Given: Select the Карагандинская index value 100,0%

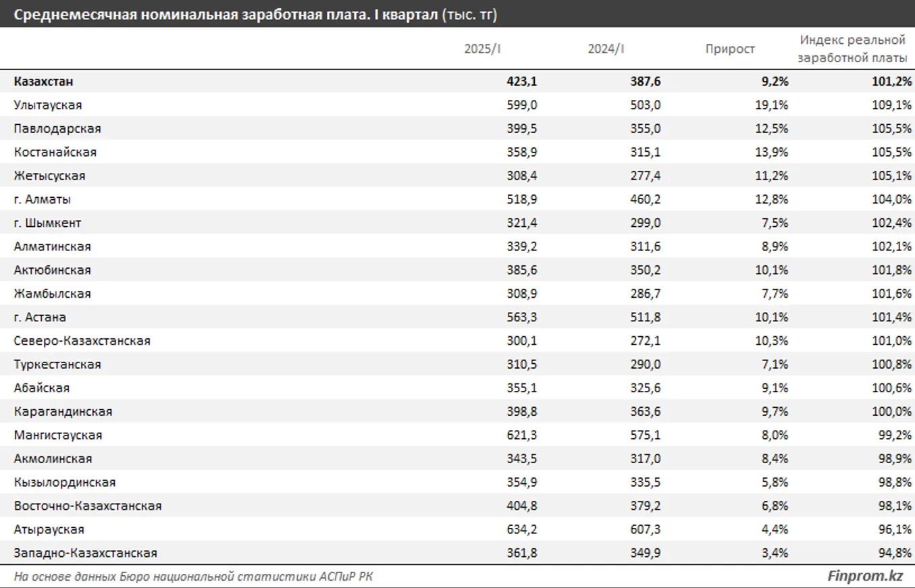Looking at the screenshot, I should click(x=891, y=412).
